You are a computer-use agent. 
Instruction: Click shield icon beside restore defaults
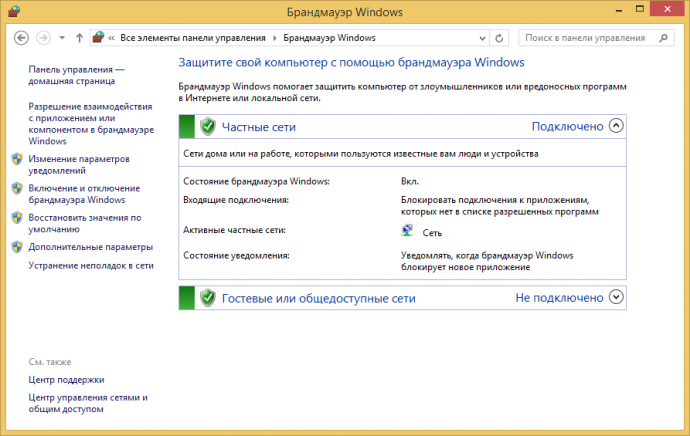[17, 218]
